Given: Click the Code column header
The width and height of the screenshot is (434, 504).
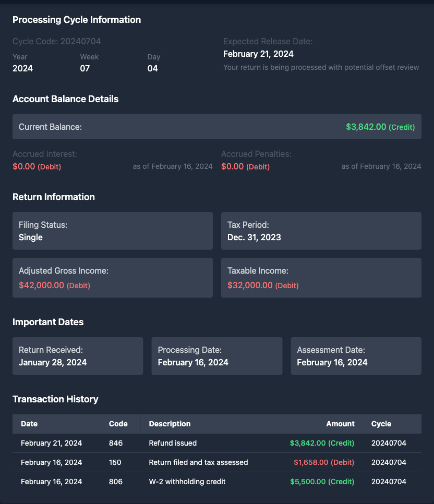Looking at the screenshot, I should 118,424.
